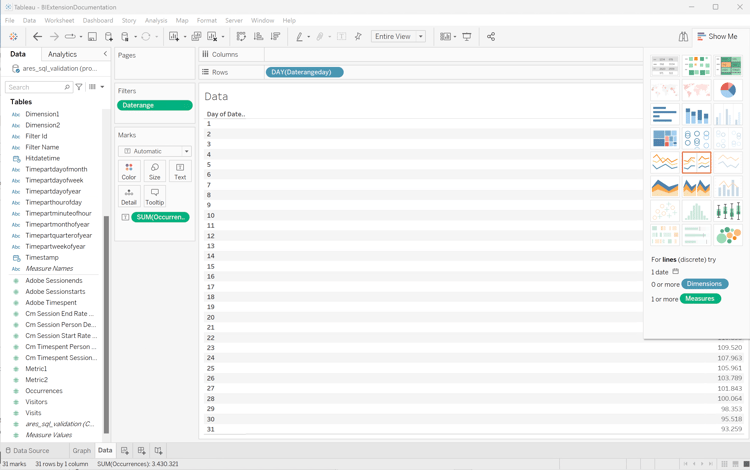This screenshot has width=750, height=470.
Task: Open the Clear sheet dropdown arrow
Action: click(222, 37)
